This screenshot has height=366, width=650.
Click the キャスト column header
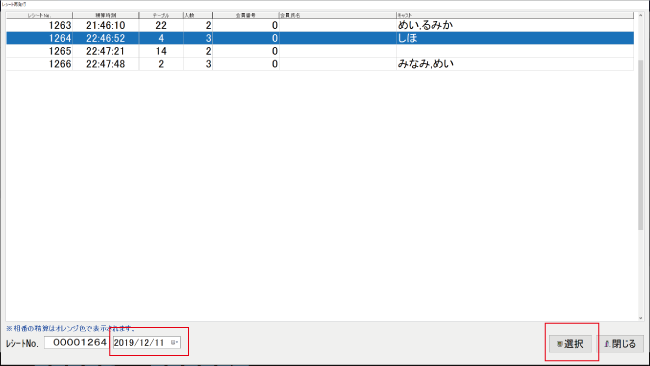point(515,15)
